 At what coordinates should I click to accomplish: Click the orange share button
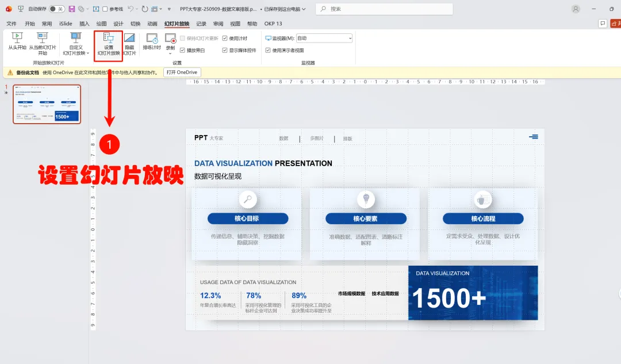[x=615, y=24]
